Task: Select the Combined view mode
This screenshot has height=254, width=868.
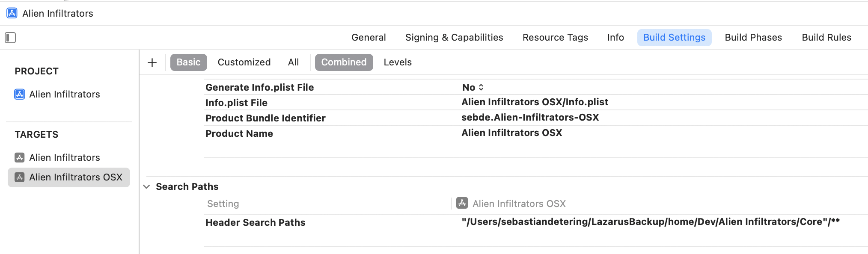Action: (344, 62)
